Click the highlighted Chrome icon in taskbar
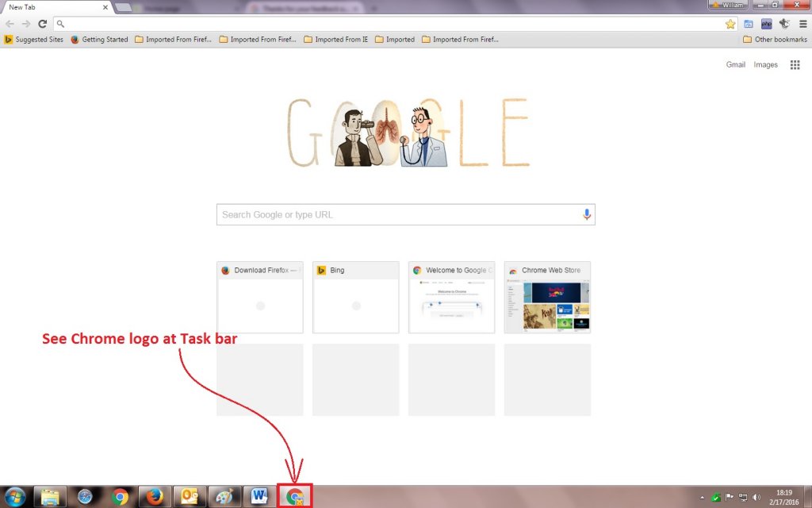Image resolution: width=812 pixels, height=508 pixels. [x=294, y=497]
